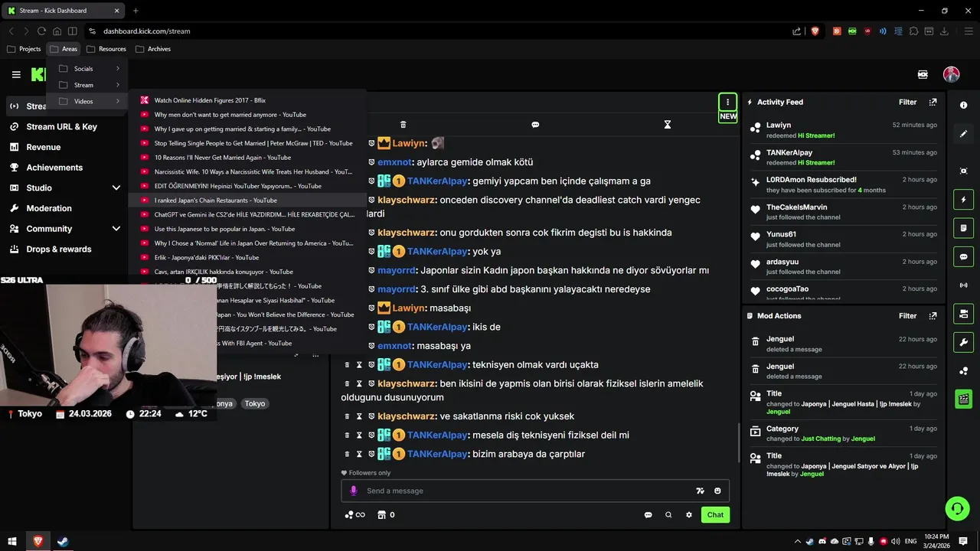Viewport: 980px width, 551px height.
Task: Open the Revenue page
Action: pyautogui.click(x=43, y=147)
